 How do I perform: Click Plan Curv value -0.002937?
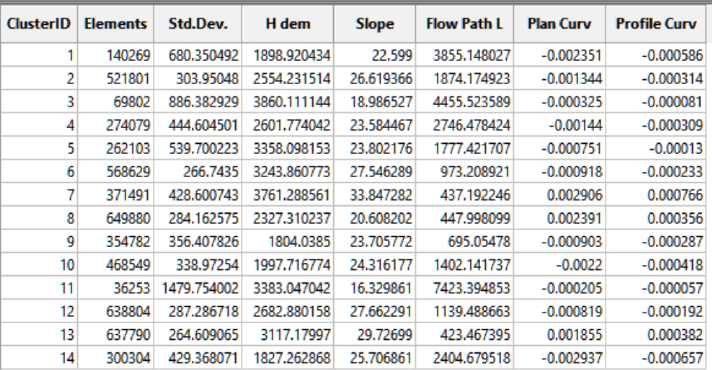click(x=559, y=358)
